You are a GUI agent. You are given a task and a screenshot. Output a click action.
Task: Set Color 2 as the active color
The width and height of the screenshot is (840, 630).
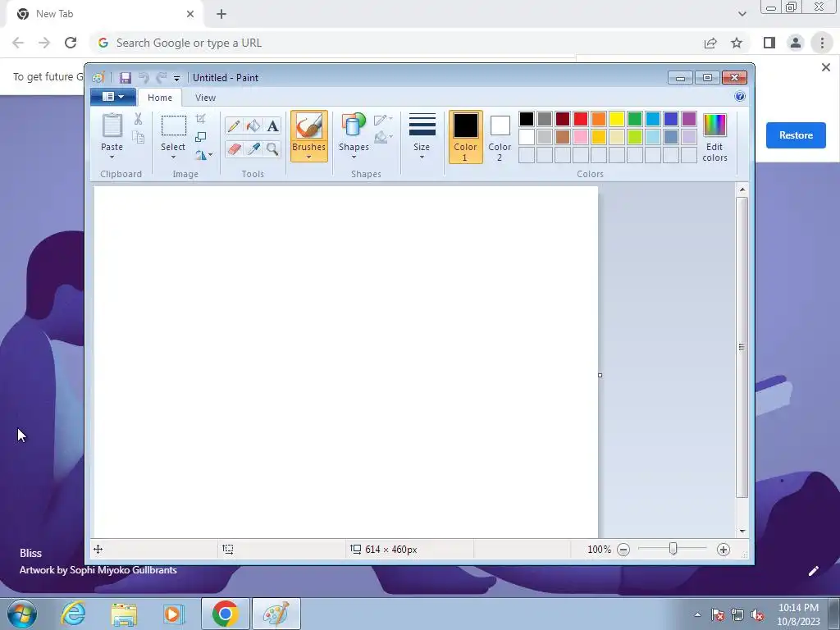[500, 137]
